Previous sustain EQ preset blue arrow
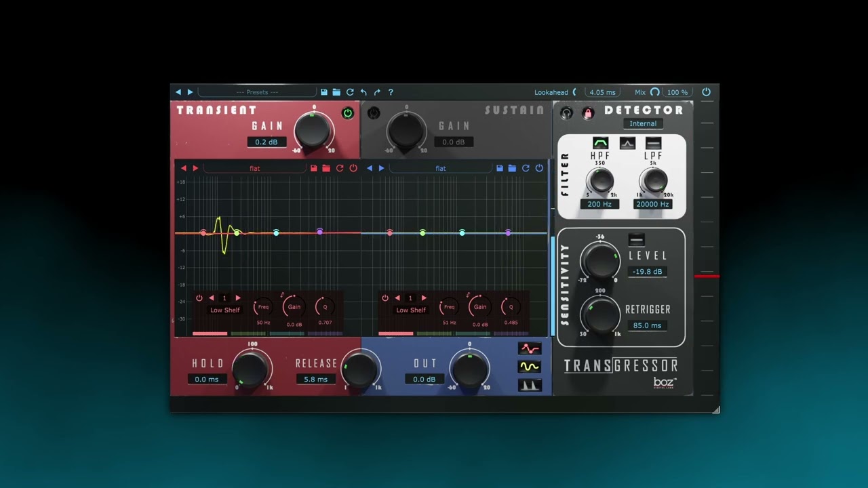The height and width of the screenshot is (488, 868). pyautogui.click(x=370, y=168)
